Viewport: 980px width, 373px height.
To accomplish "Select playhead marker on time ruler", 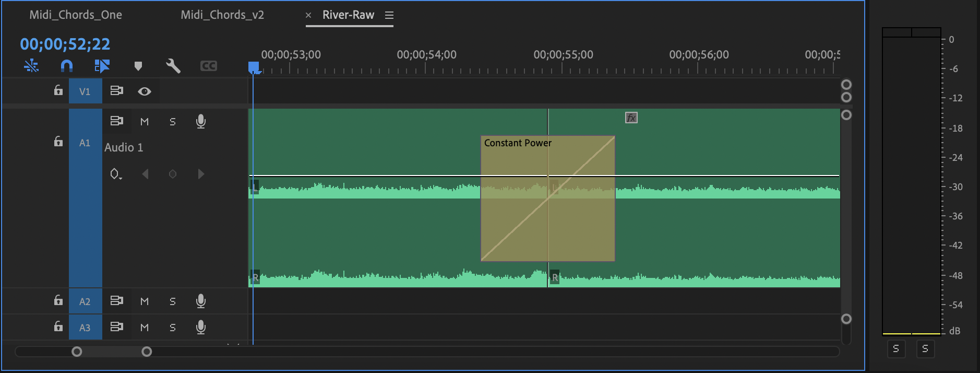I will coord(254,67).
